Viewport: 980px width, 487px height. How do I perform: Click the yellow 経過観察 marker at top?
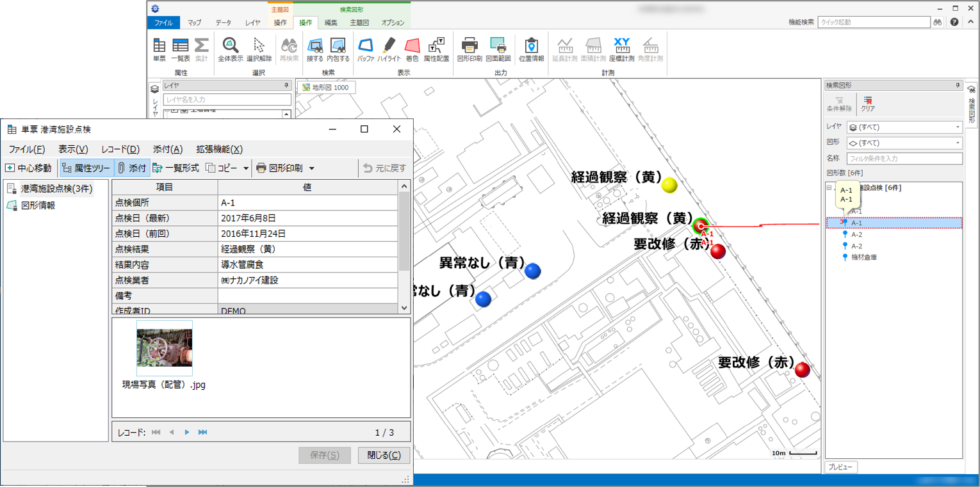[x=669, y=185]
